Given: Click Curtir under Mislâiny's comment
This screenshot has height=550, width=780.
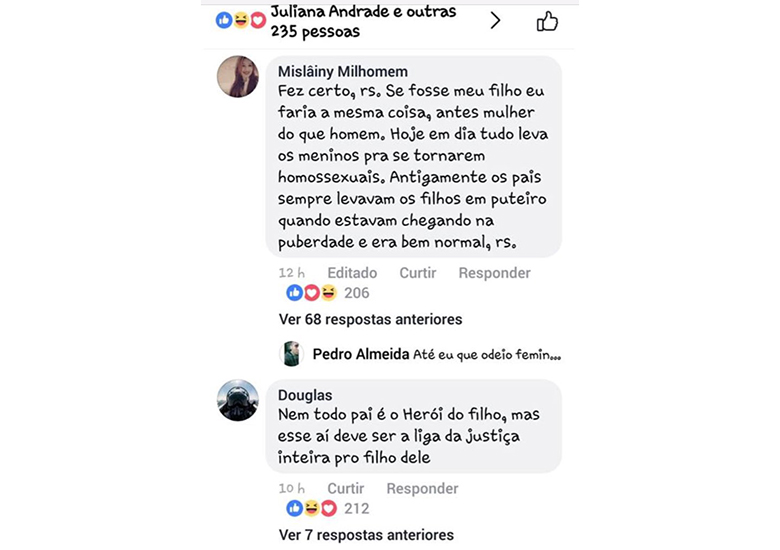Looking at the screenshot, I should pos(418,273).
